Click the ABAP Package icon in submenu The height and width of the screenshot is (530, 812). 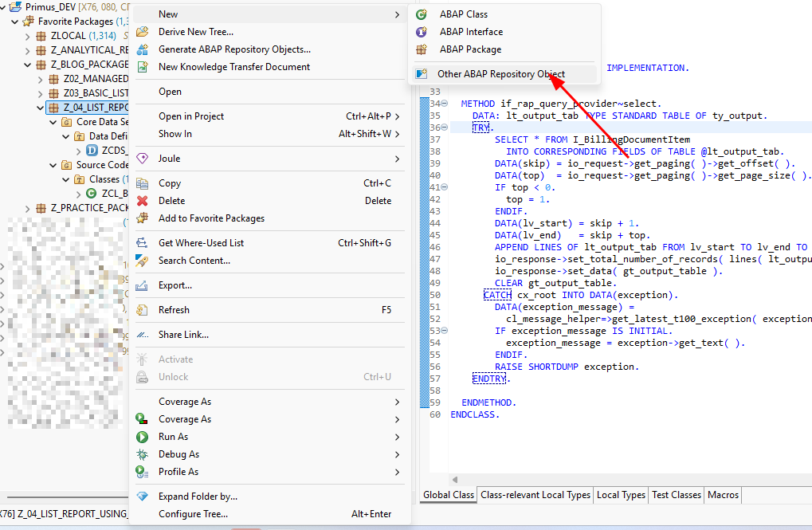(x=422, y=49)
